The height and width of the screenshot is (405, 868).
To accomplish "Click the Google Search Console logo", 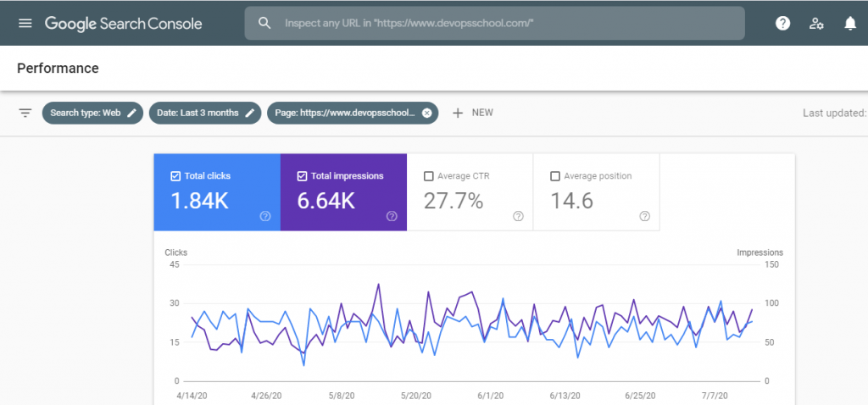I will (x=124, y=24).
